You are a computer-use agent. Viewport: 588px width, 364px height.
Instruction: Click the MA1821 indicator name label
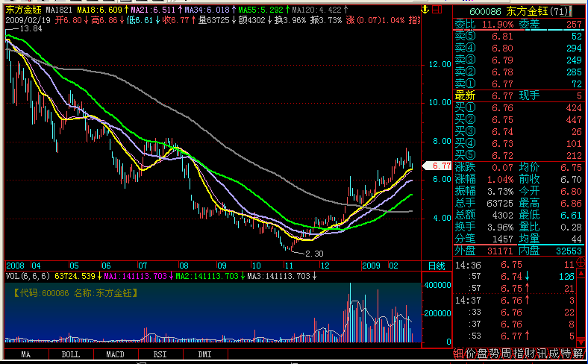60,10
